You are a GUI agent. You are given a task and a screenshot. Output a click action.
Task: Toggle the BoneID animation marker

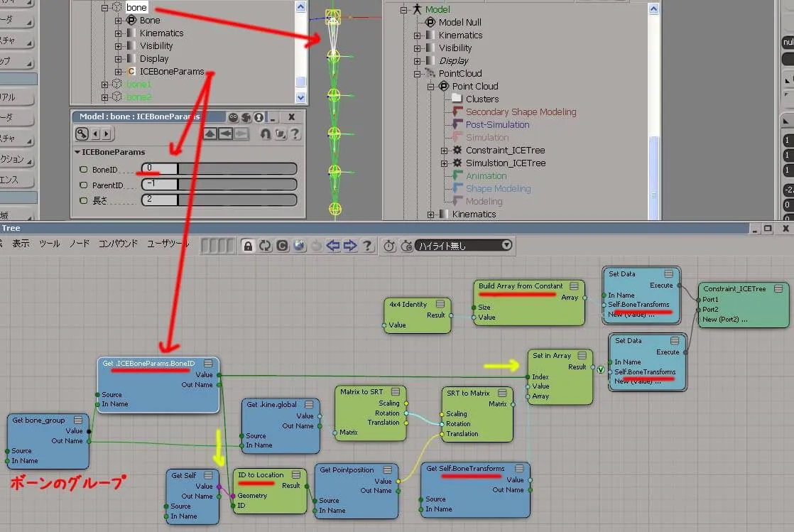(x=83, y=170)
